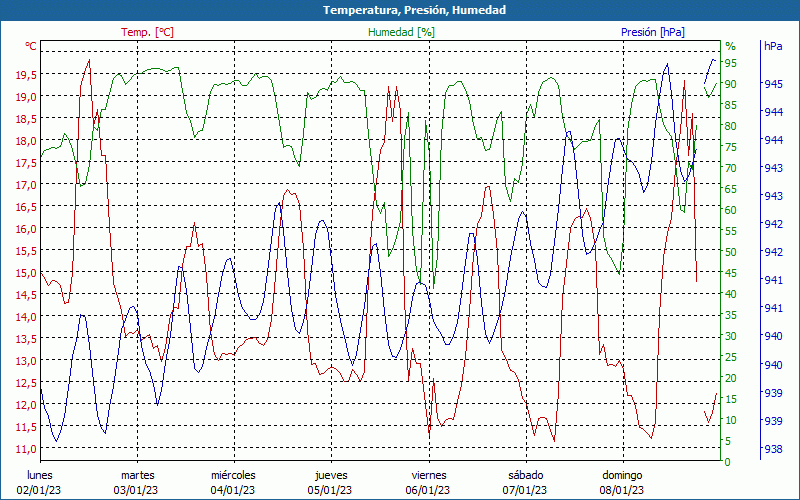Select the blue Presión [hPa] legend label
800x500 pixels.
(653, 32)
